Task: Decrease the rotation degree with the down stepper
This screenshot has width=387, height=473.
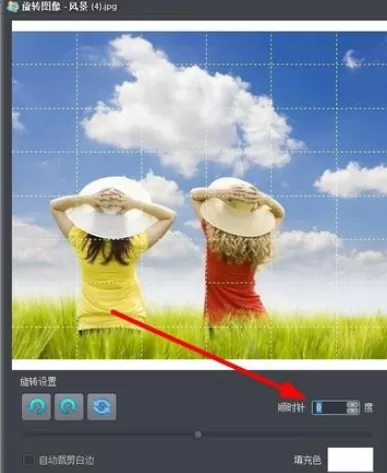Action: click(353, 411)
